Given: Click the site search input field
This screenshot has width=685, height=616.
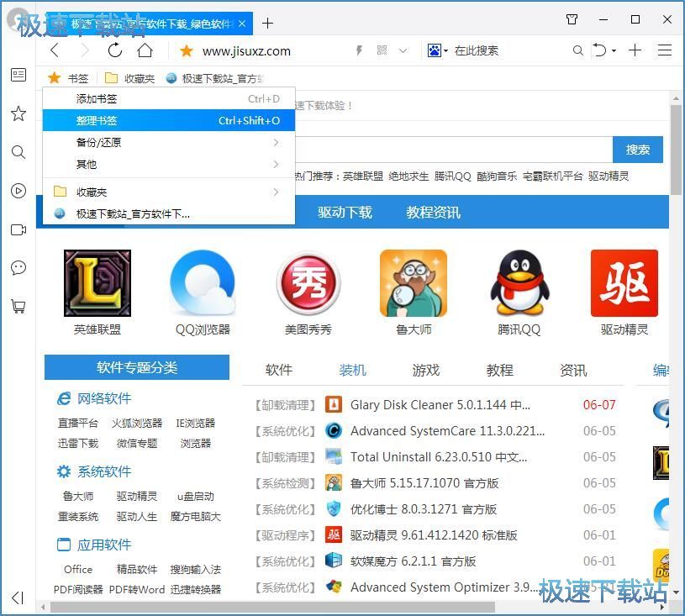Looking at the screenshot, I should [454, 150].
